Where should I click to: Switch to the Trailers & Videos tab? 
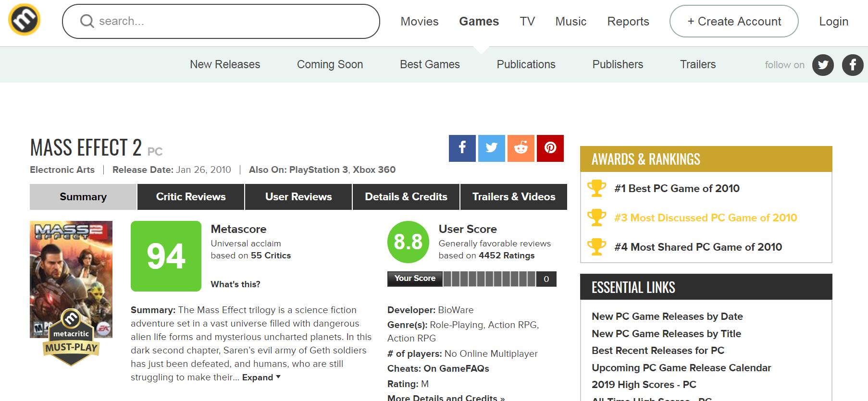(x=514, y=197)
